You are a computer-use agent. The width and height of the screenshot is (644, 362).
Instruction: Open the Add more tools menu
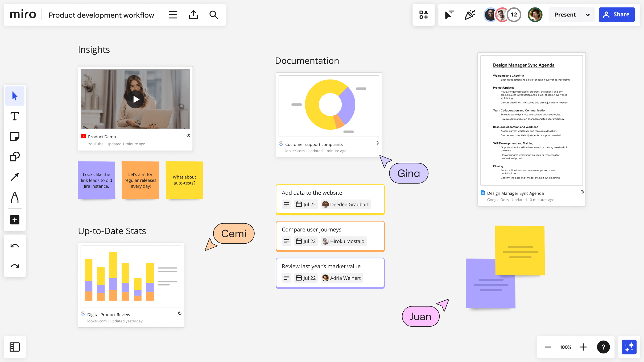[x=15, y=219]
